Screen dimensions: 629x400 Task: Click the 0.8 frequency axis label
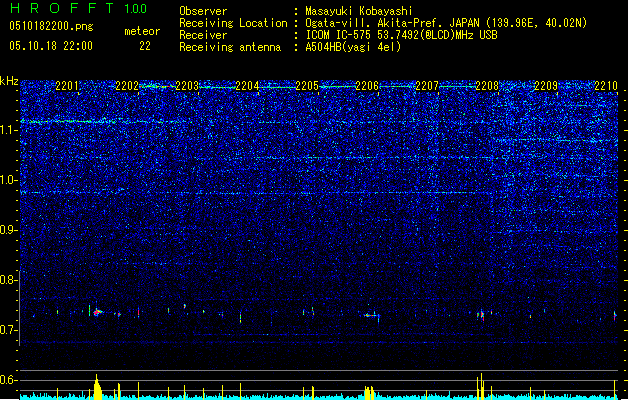tap(8, 280)
